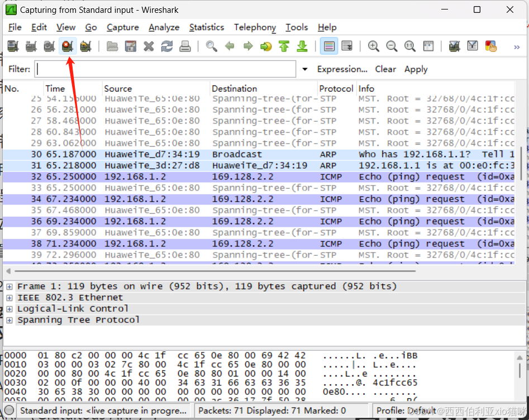Open a capture file icon
Viewport: 529px width, 420px height.
coord(112,46)
